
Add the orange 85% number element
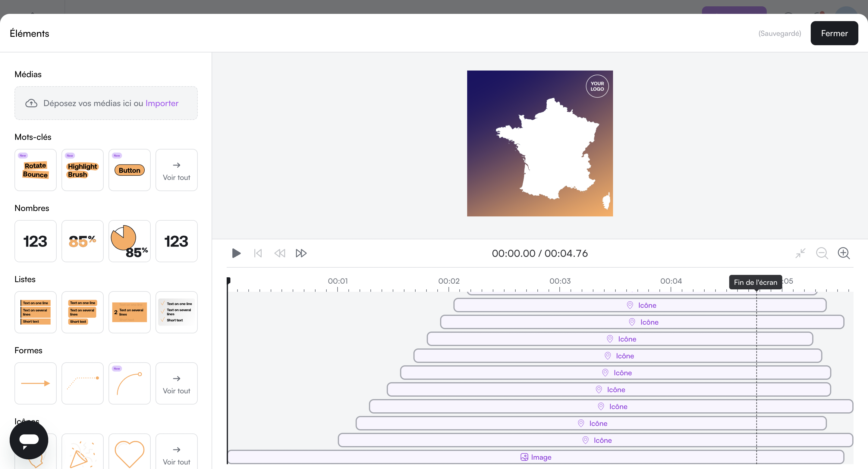pyautogui.click(x=83, y=241)
